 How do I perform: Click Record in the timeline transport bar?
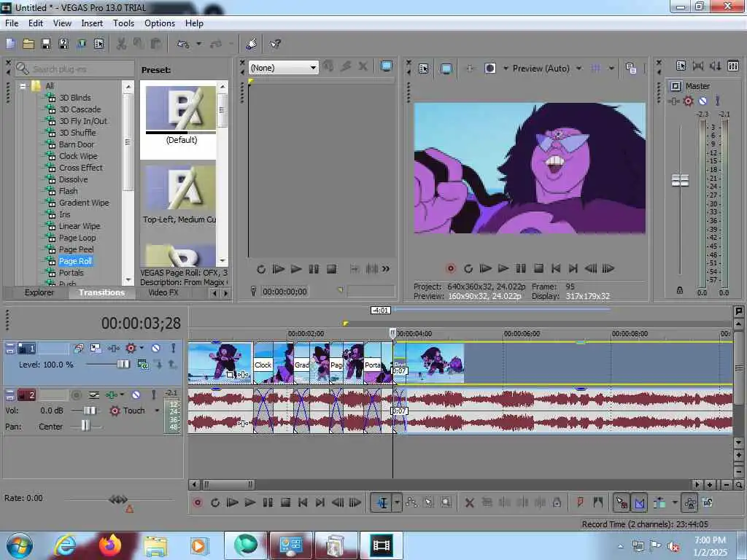[x=197, y=502]
